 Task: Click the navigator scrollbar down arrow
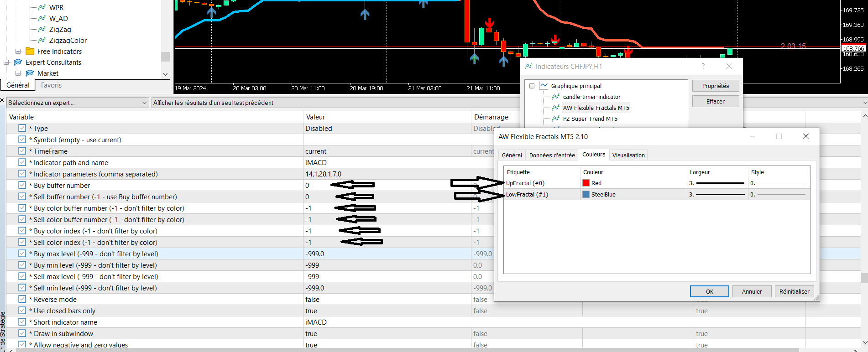coord(165,74)
